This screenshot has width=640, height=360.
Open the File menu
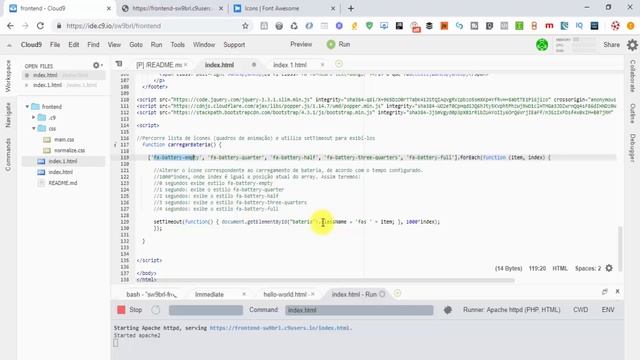click(x=55, y=44)
